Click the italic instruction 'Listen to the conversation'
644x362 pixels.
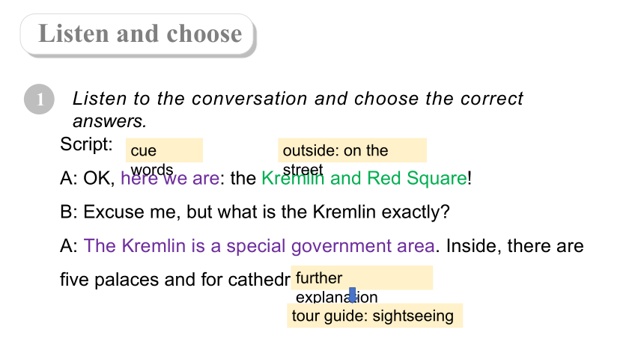[x=190, y=99]
